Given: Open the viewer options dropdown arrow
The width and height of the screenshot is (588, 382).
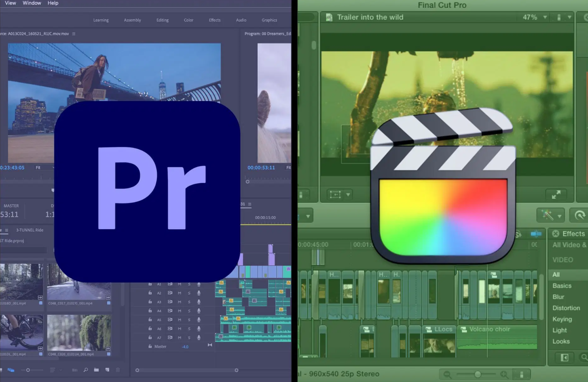Looking at the screenshot, I should pyautogui.click(x=569, y=17).
